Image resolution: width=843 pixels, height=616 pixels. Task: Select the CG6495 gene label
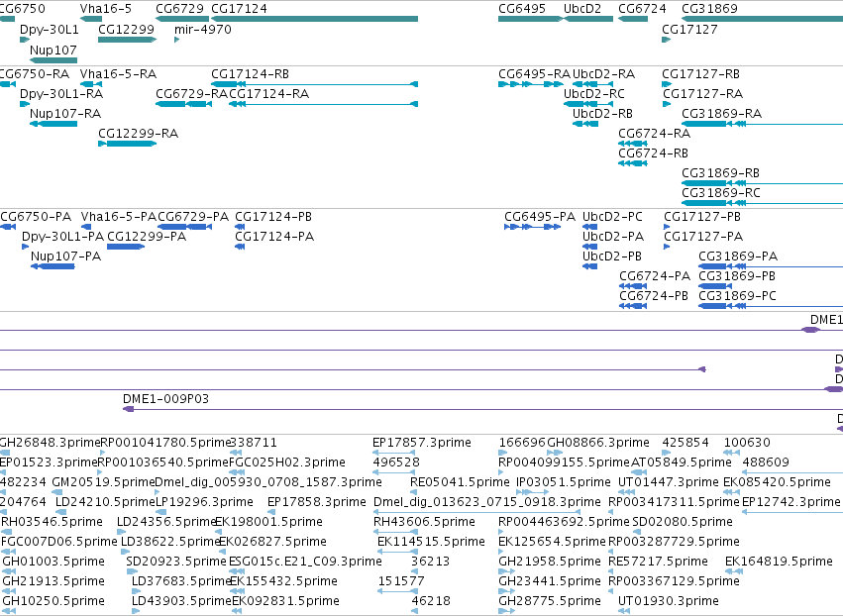521,9
